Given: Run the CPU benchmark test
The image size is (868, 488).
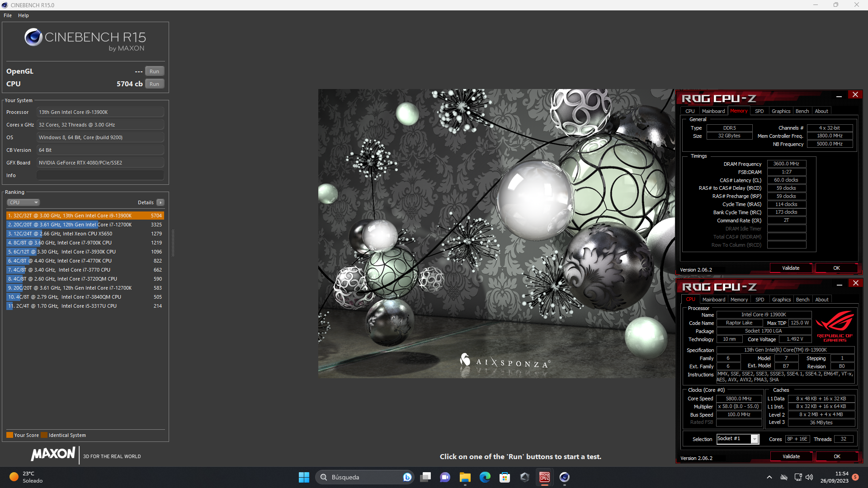Looking at the screenshot, I should 154,84.
